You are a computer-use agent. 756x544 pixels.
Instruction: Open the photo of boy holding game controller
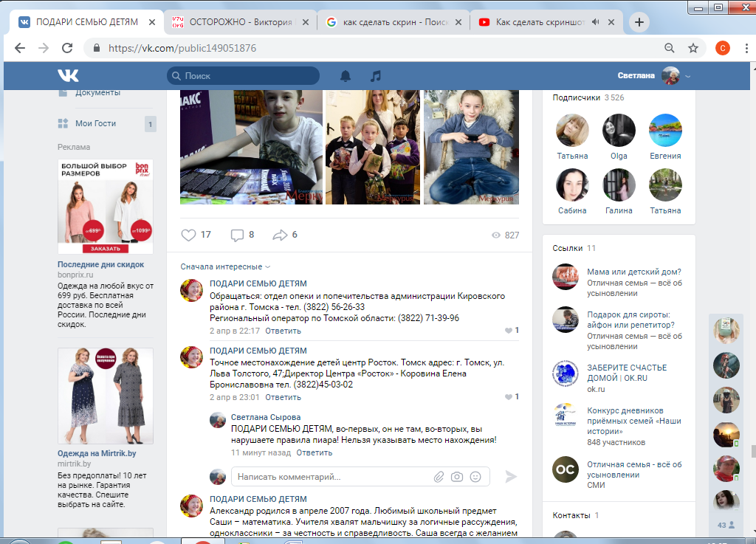[x=471, y=147]
